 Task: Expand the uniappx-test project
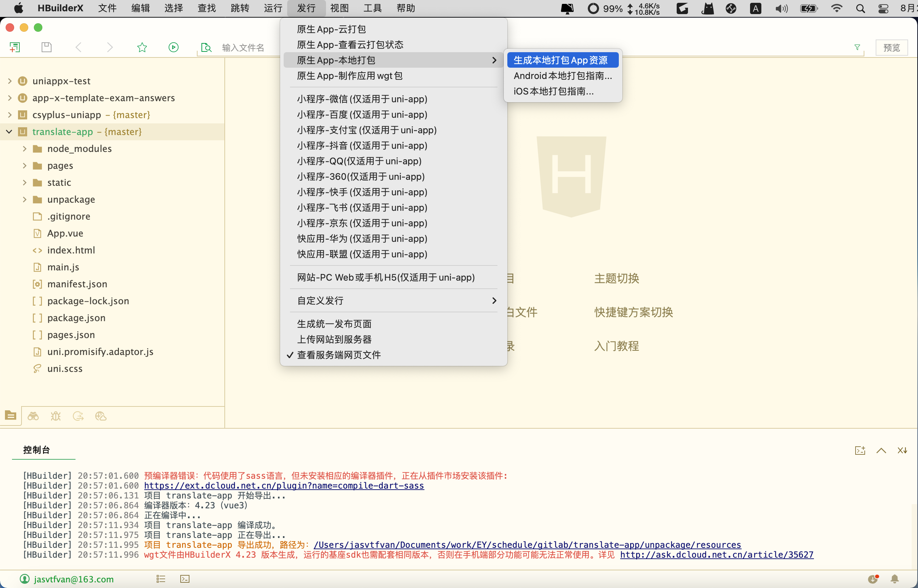10,81
